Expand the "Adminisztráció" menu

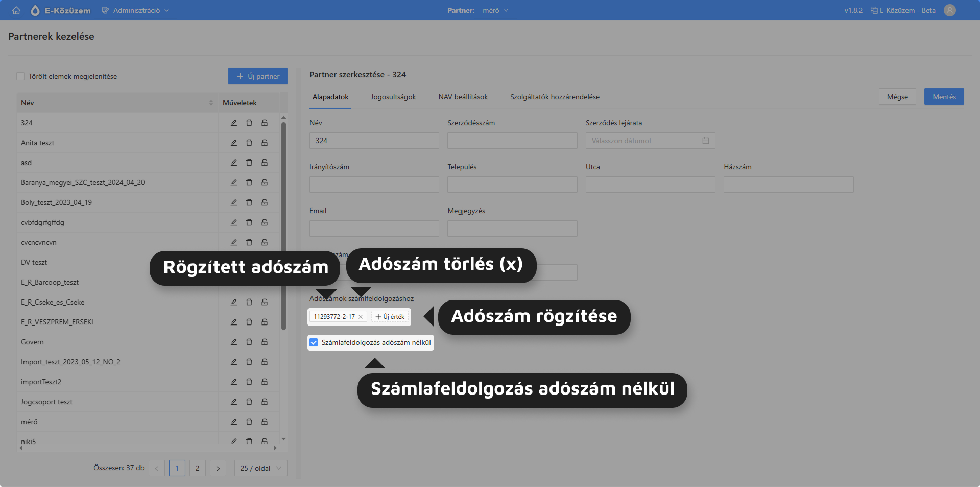click(x=137, y=10)
